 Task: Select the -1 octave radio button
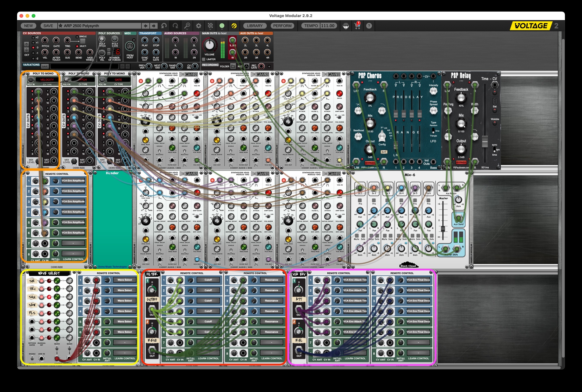coord(33,53)
